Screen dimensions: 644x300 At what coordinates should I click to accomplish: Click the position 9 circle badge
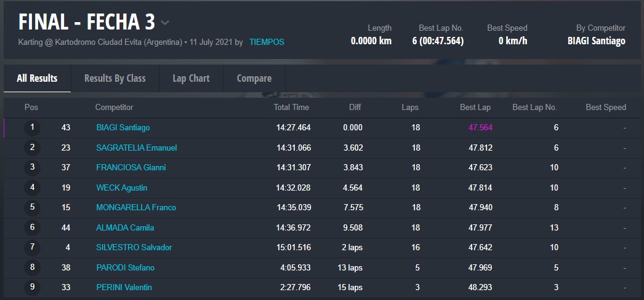32,287
